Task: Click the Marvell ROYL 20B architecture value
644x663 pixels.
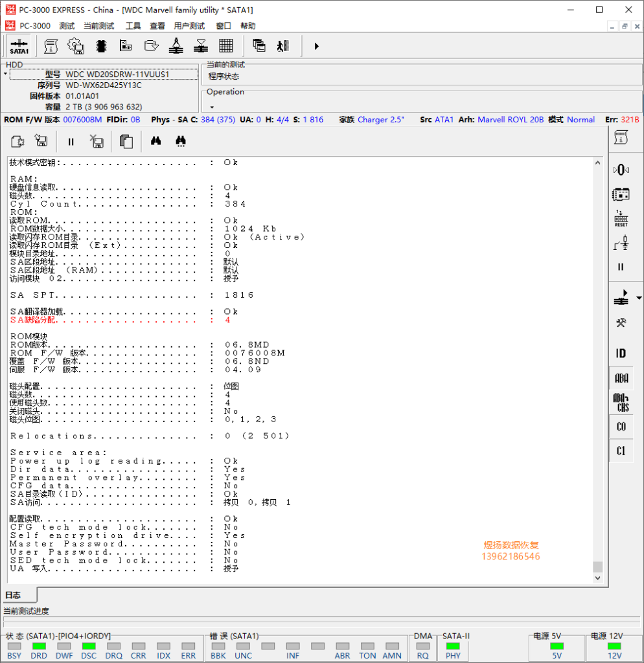Action: coord(511,120)
